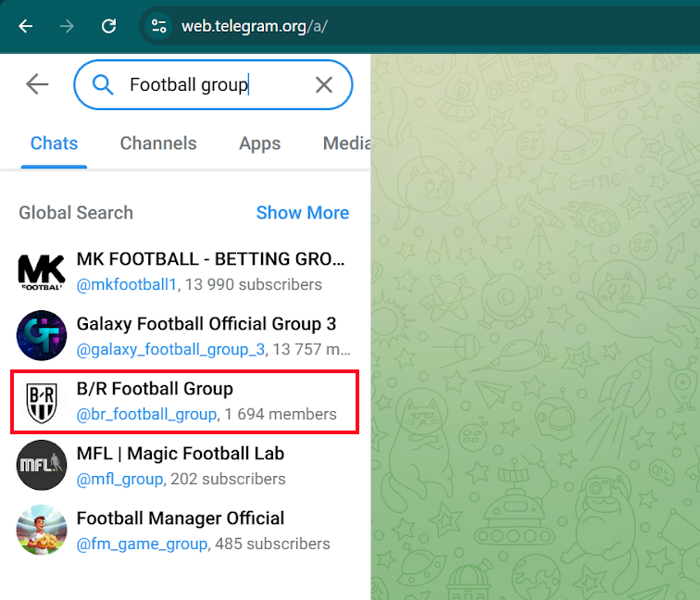Click the MK Football avatar
700x600 pixels.
point(42,271)
